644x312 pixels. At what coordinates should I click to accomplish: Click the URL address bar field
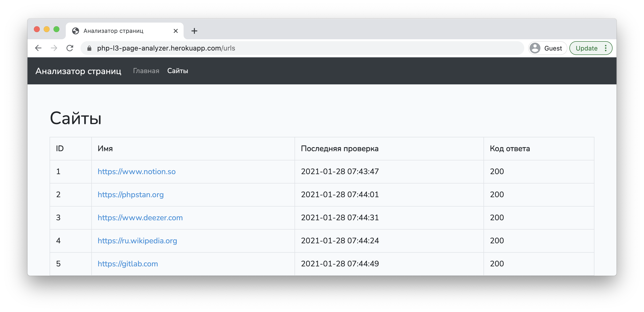coord(300,48)
